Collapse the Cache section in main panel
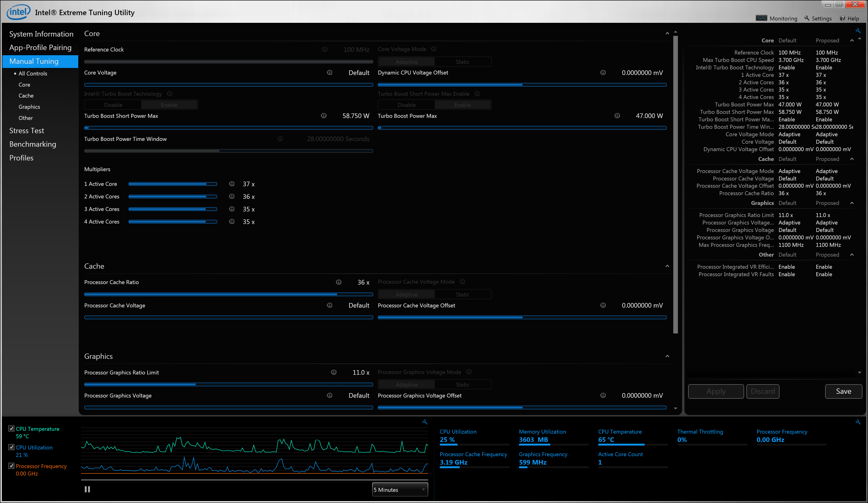Screen dimensions: 868x503 667,266
